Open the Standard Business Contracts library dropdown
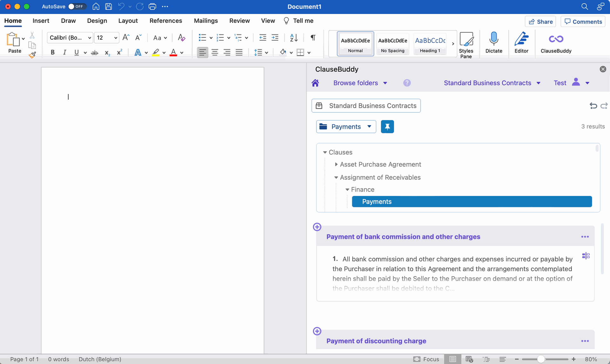The height and width of the screenshot is (364, 610). pyautogui.click(x=492, y=83)
